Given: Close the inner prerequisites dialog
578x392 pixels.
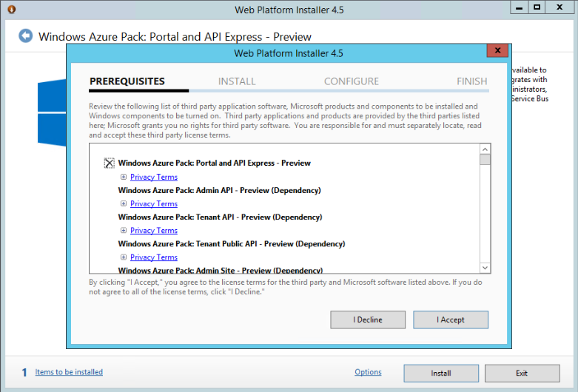Looking at the screenshot, I should (x=497, y=51).
